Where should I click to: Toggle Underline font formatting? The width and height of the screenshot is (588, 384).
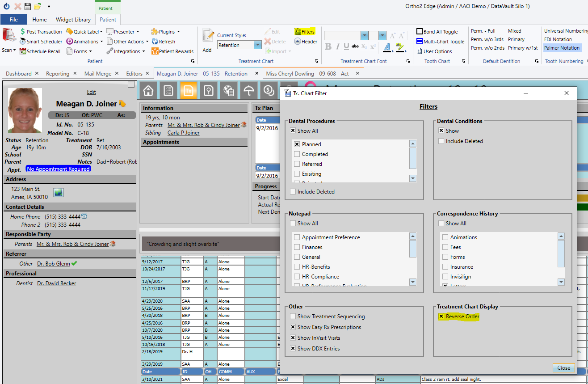click(346, 46)
